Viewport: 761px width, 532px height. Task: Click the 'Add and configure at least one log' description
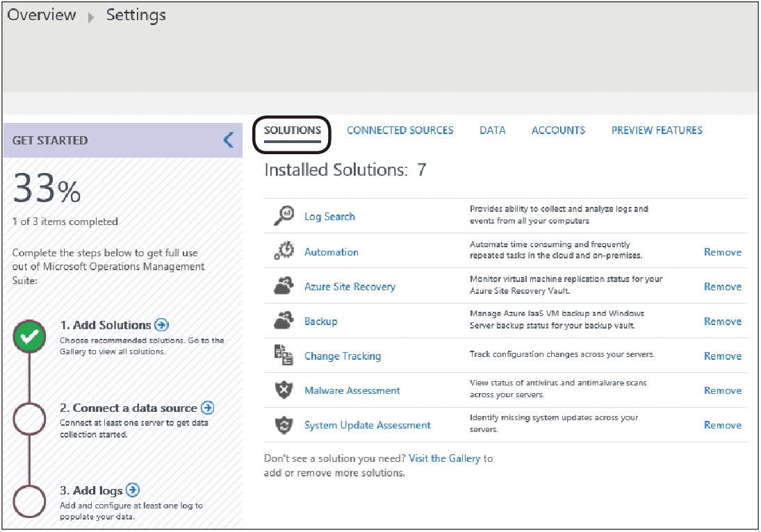click(131, 511)
